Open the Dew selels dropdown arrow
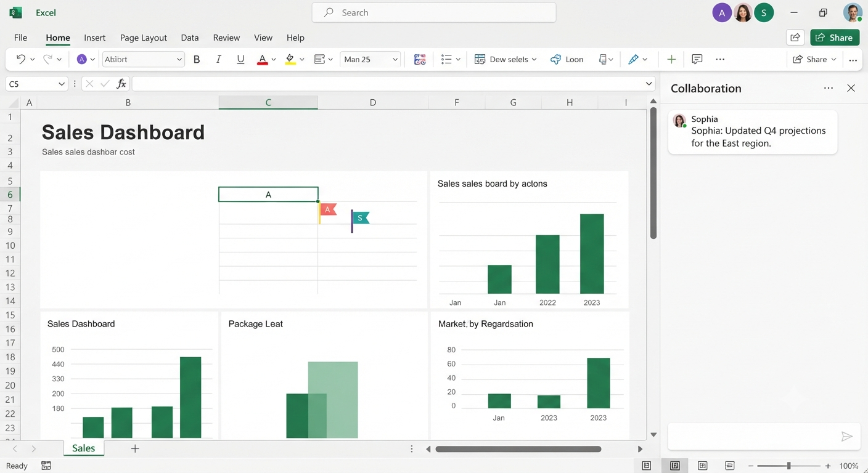868x473 pixels. tap(534, 60)
